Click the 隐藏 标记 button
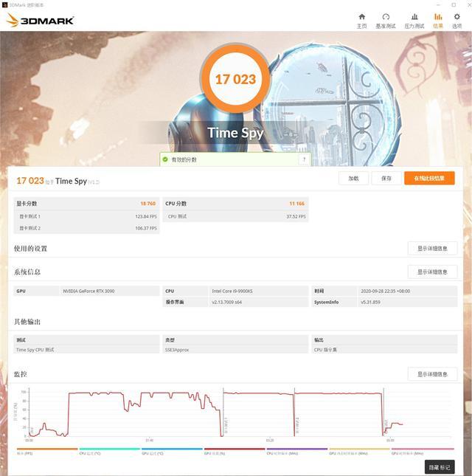Screen dimensions: 472x476 coord(440,467)
